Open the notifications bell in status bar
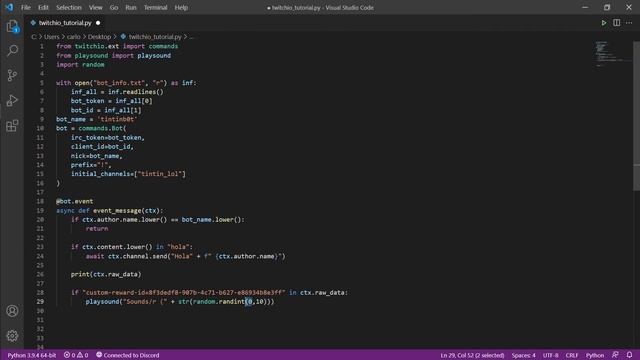 click(629, 355)
